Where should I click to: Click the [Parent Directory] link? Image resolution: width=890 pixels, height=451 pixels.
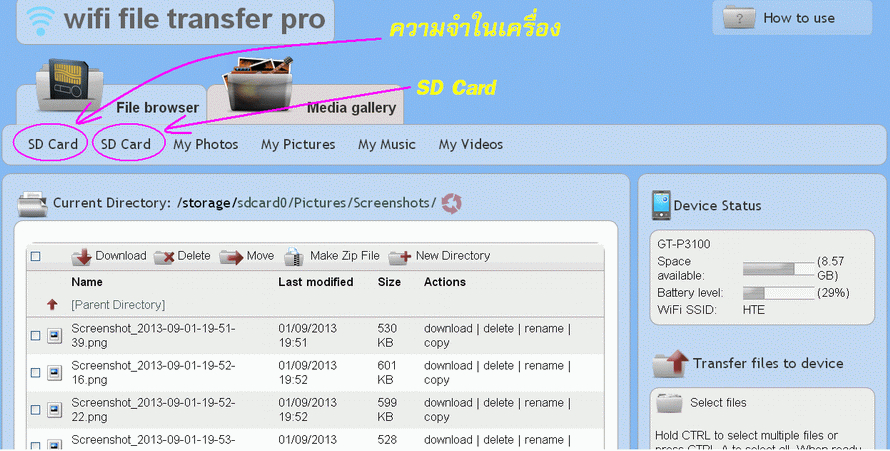[x=118, y=304]
